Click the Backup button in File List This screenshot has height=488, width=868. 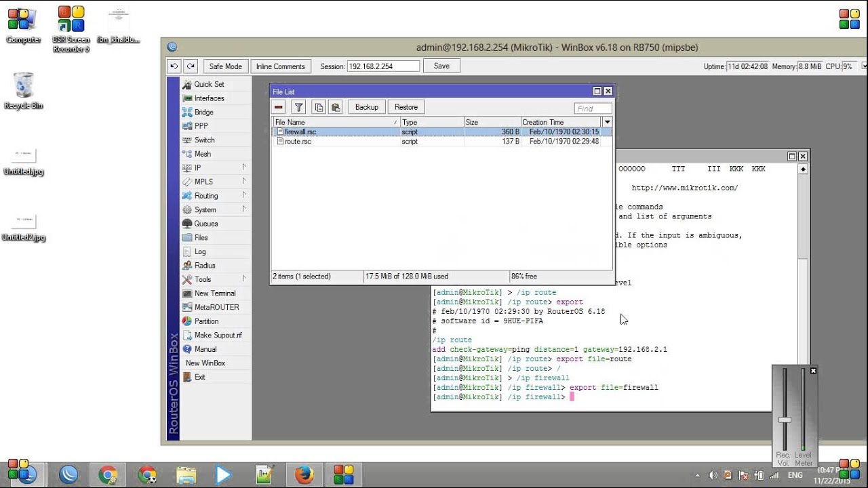pos(367,107)
